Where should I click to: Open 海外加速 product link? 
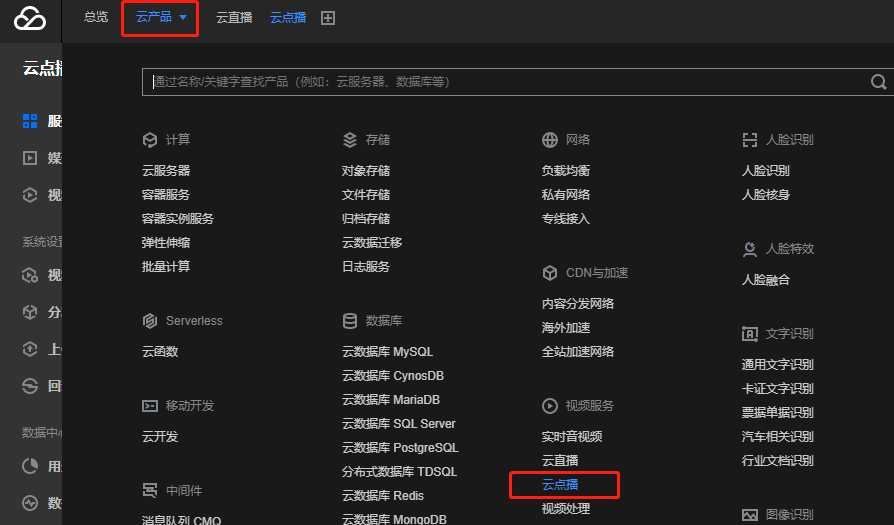[566, 327]
